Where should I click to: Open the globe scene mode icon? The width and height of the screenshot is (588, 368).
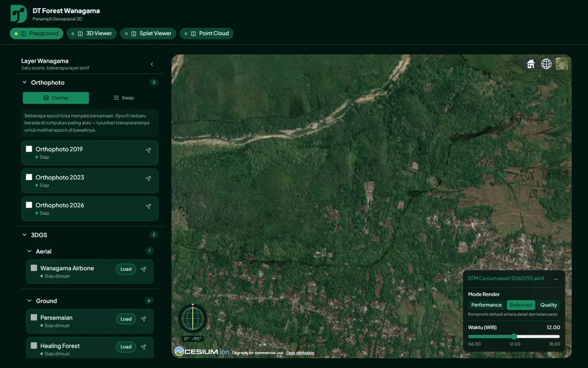click(x=546, y=64)
